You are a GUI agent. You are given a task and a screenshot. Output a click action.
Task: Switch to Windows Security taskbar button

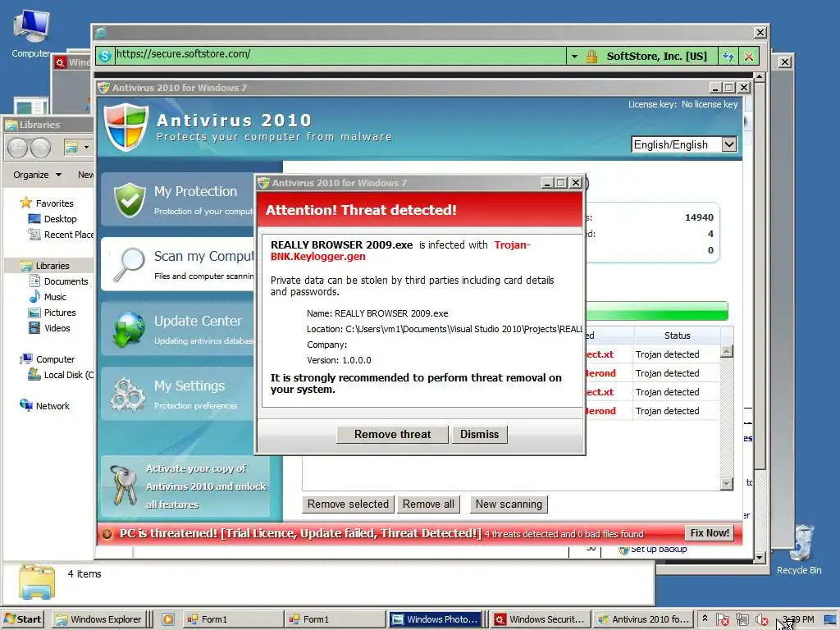point(540,619)
